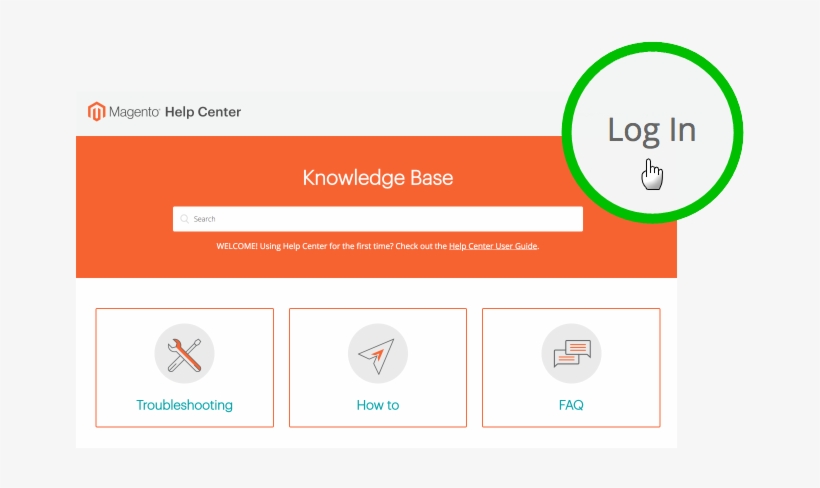Click the WELCOME message text
The width and height of the screenshot is (820, 488).
(378, 246)
